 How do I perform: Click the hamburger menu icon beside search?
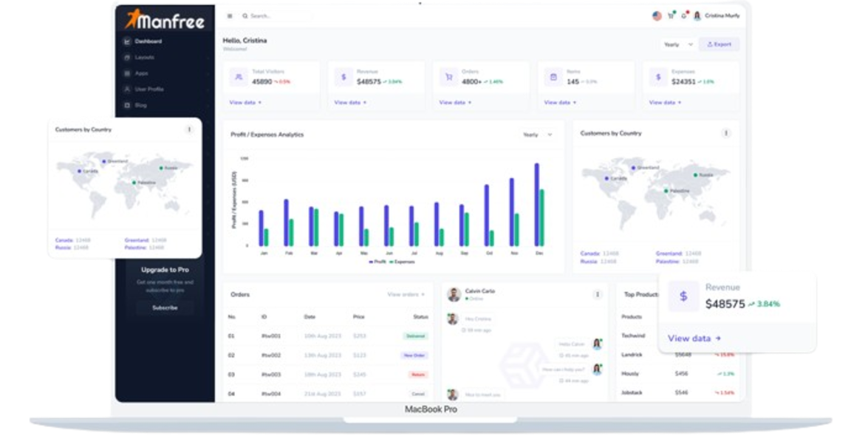(230, 16)
